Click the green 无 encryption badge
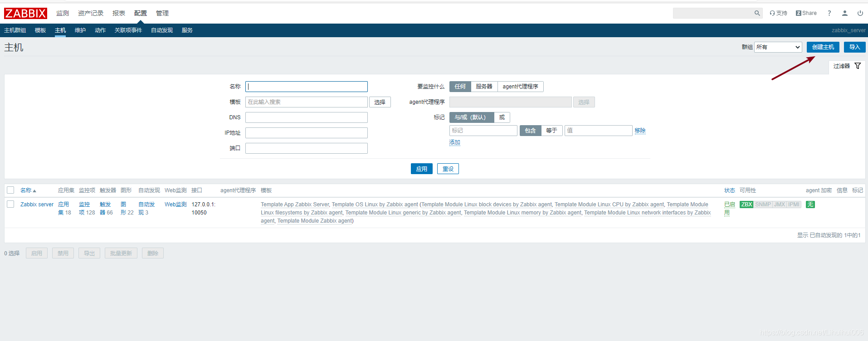 coord(810,205)
